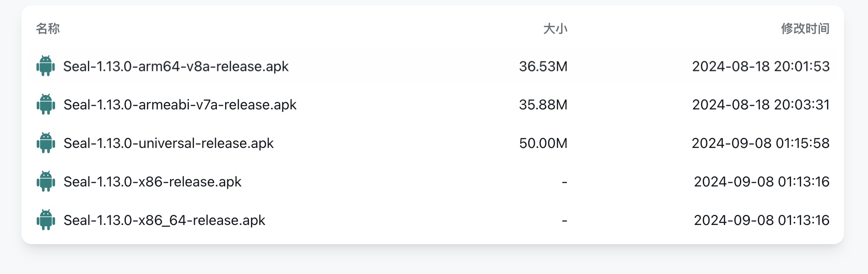Click Android icon next to x86-release apk
868x274 pixels.
[45, 182]
